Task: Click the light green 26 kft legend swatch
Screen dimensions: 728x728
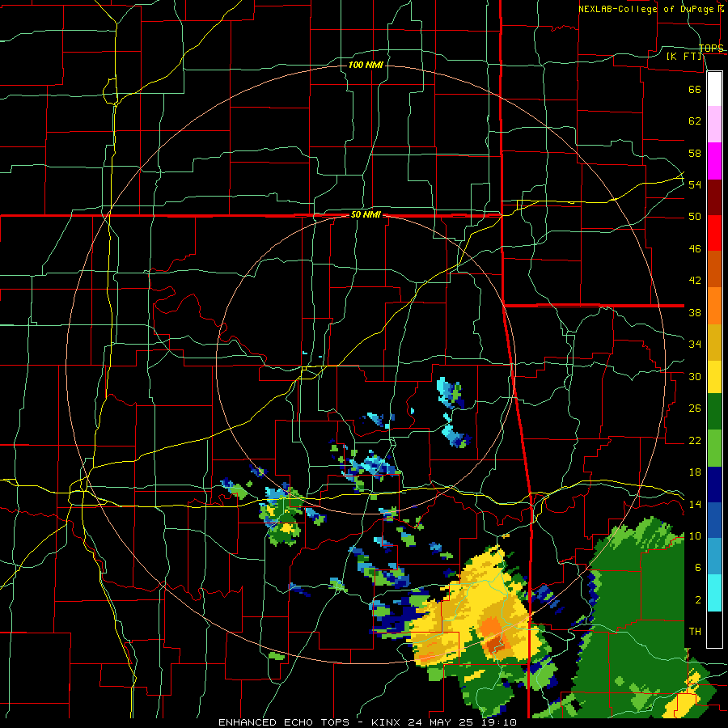Action: click(x=714, y=448)
